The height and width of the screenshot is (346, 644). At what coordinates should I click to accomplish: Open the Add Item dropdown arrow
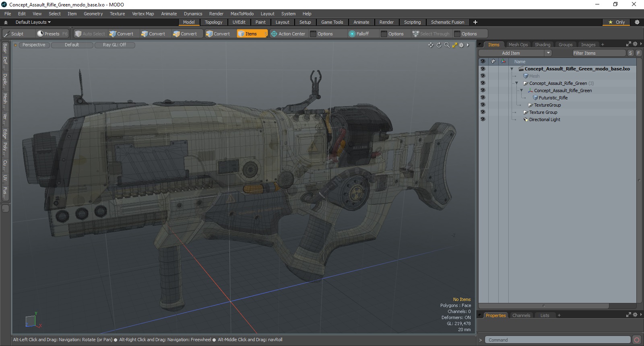[548, 53]
